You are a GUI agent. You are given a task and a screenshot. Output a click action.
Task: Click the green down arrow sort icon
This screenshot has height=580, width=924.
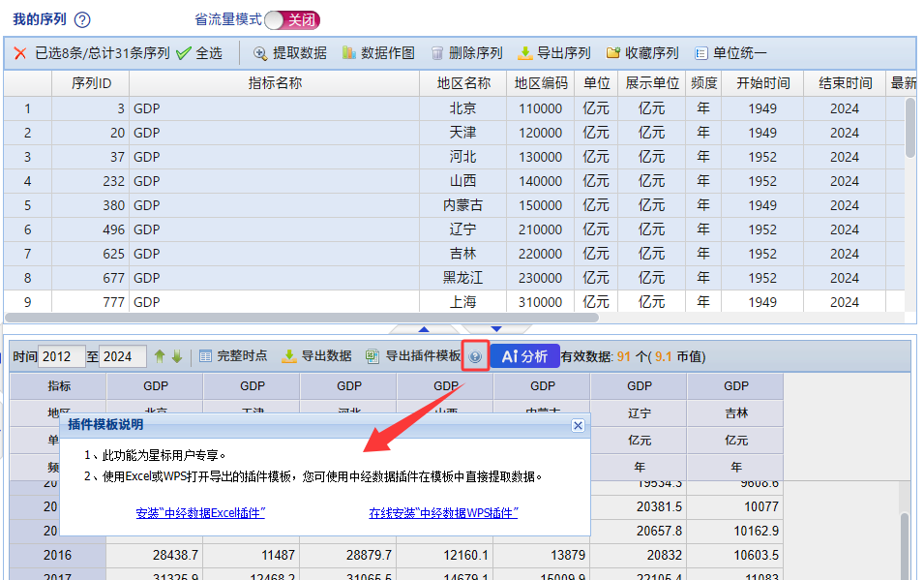coord(177,356)
